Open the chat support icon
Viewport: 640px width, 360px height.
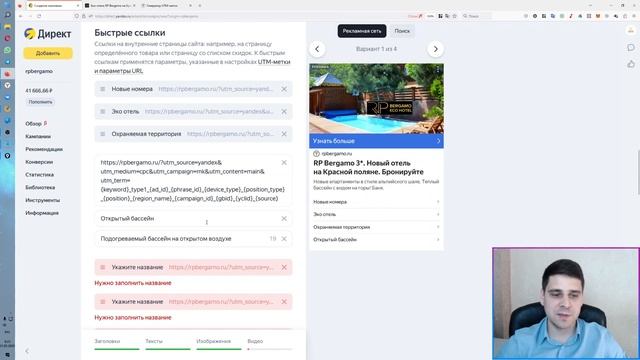coord(631,48)
